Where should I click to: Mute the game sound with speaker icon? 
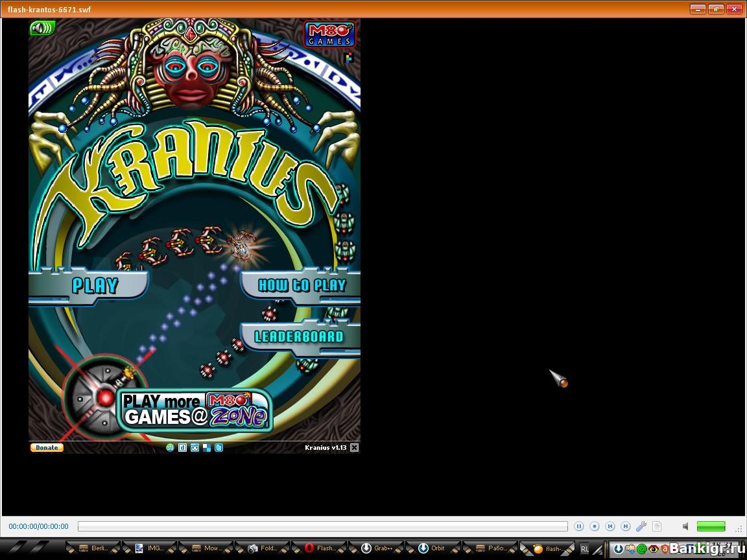pyautogui.click(x=42, y=28)
